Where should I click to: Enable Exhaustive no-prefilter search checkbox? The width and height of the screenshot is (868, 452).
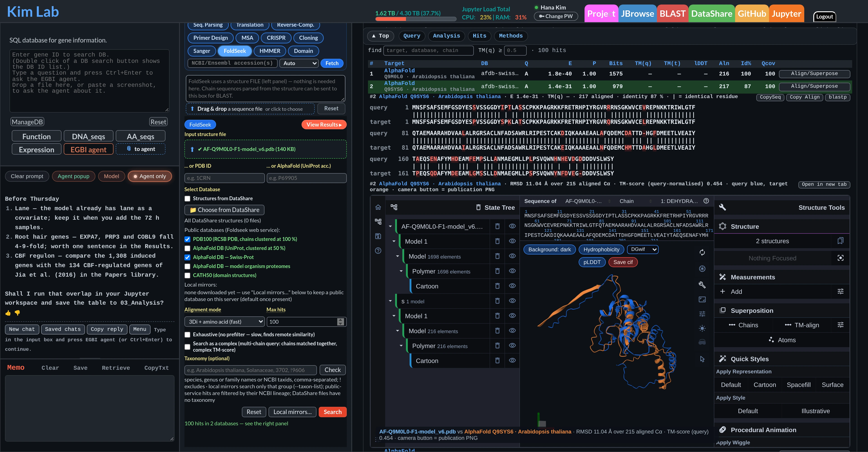click(187, 335)
